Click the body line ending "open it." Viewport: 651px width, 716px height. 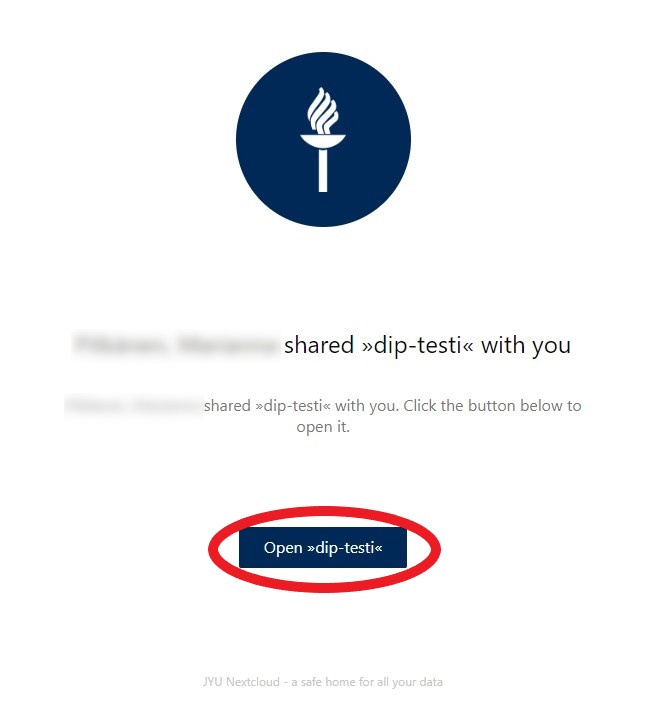click(323, 427)
